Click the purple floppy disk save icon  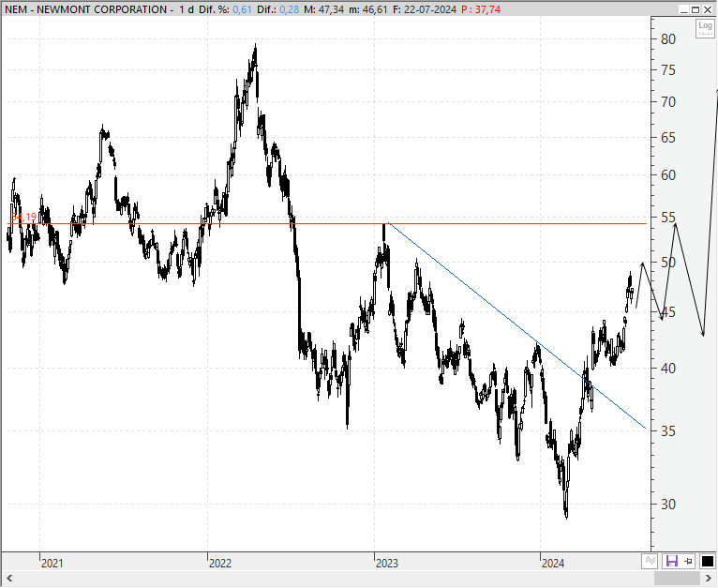[672, 561]
